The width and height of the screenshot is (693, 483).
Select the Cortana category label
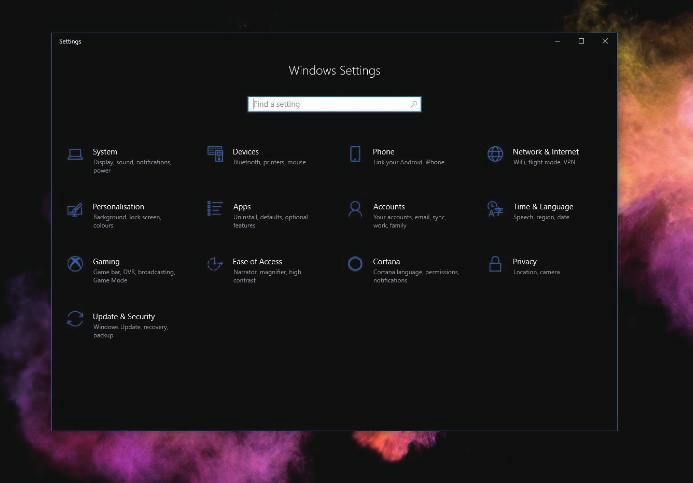386,262
